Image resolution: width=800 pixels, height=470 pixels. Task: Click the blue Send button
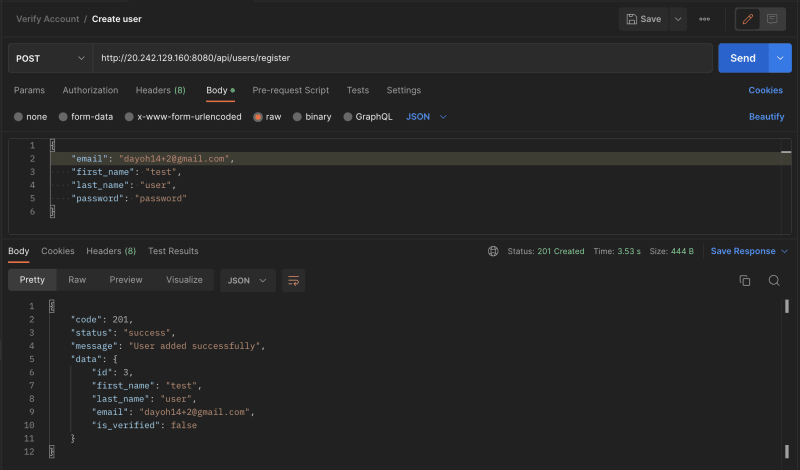coord(743,58)
